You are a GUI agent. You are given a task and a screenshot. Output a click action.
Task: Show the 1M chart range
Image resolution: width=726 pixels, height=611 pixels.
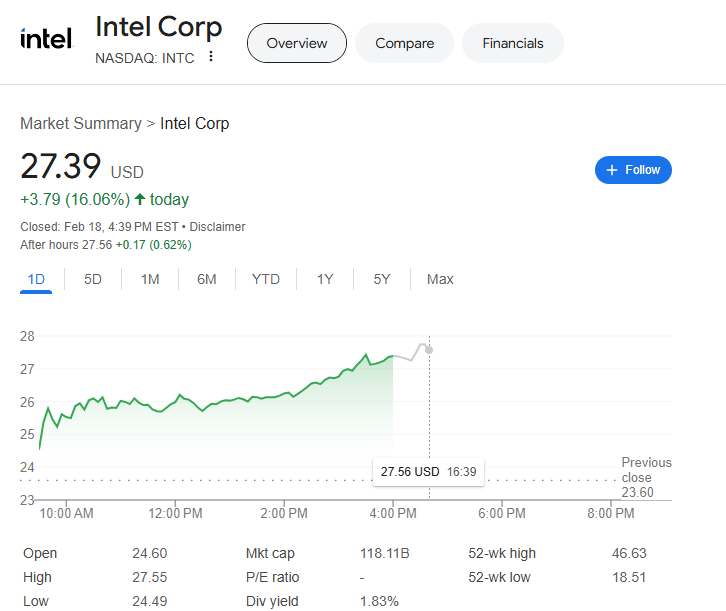pyautogui.click(x=150, y=279)
